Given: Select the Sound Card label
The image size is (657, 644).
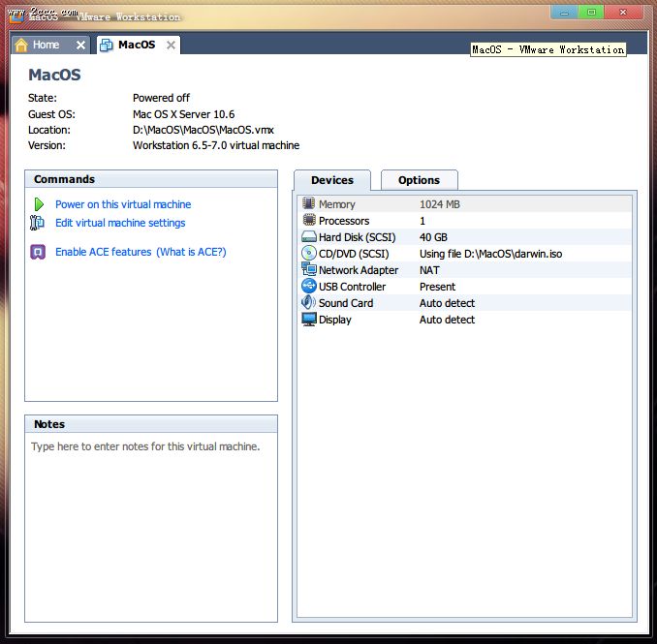Looking at the screenshot, I should (x=346, y=303).
